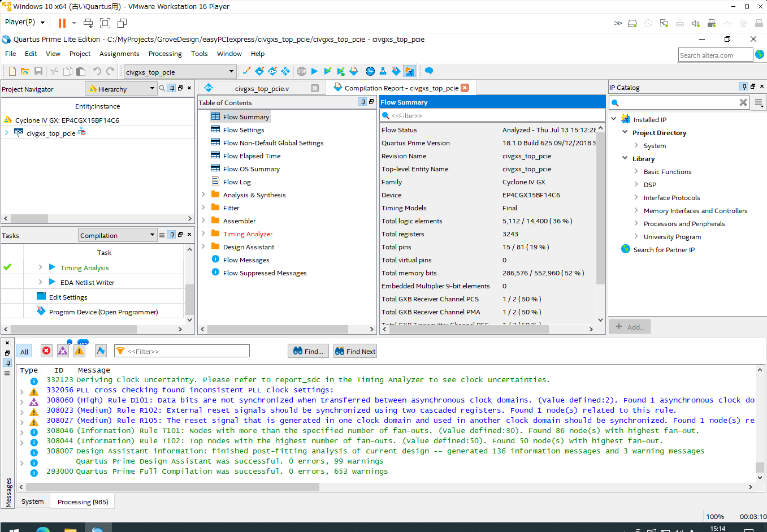Click the VMware pause button
The height and width of the screenshot is (532, 767).
click(x=62, y=23)
